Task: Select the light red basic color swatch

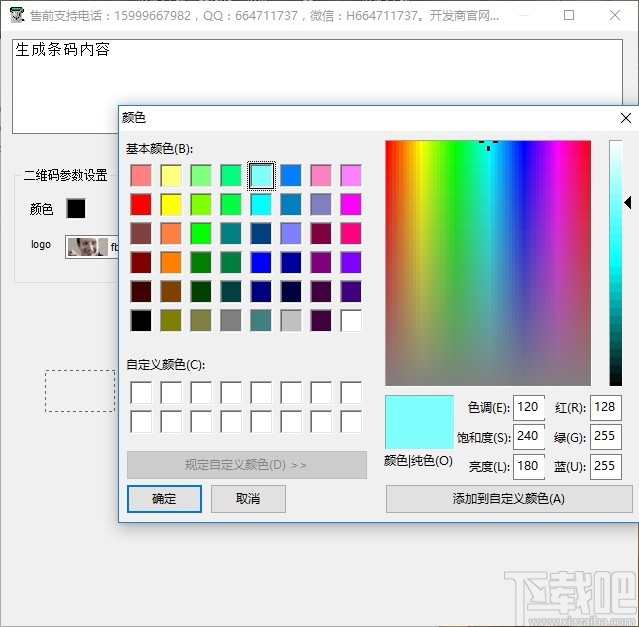Action: [x=141, y=175]
